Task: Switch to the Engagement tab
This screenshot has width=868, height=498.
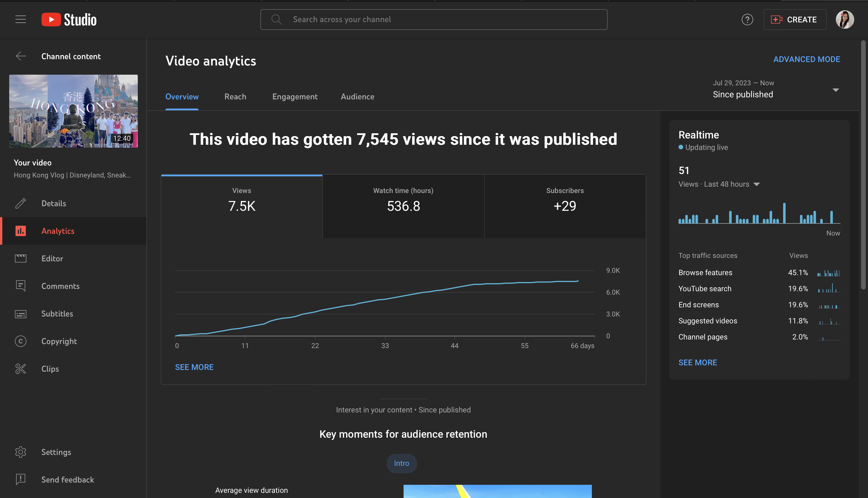Action: [x=294, y=97]
